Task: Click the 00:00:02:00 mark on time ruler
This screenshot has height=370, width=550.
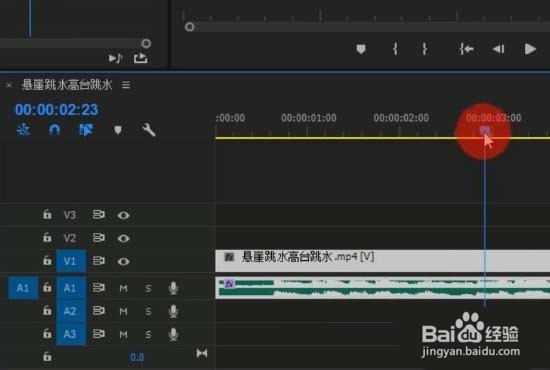Action: [x=401, y=118]
